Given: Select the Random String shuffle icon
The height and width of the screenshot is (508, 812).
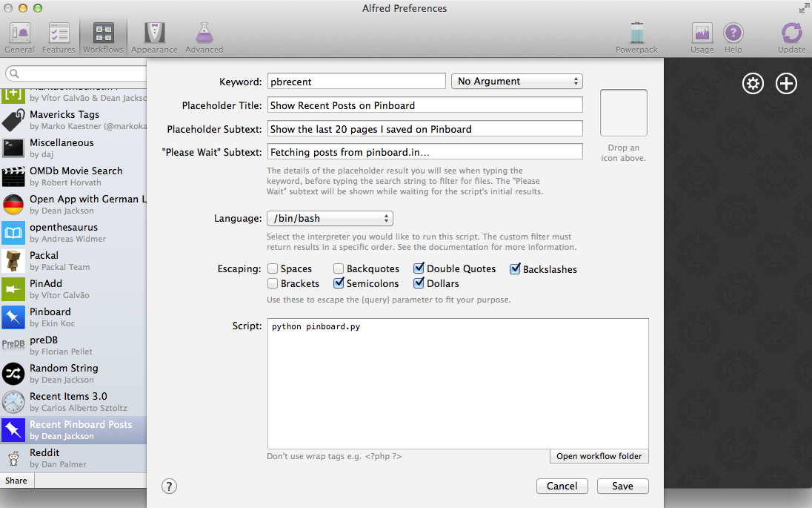Looking at the screenshot, I should 13,374.
